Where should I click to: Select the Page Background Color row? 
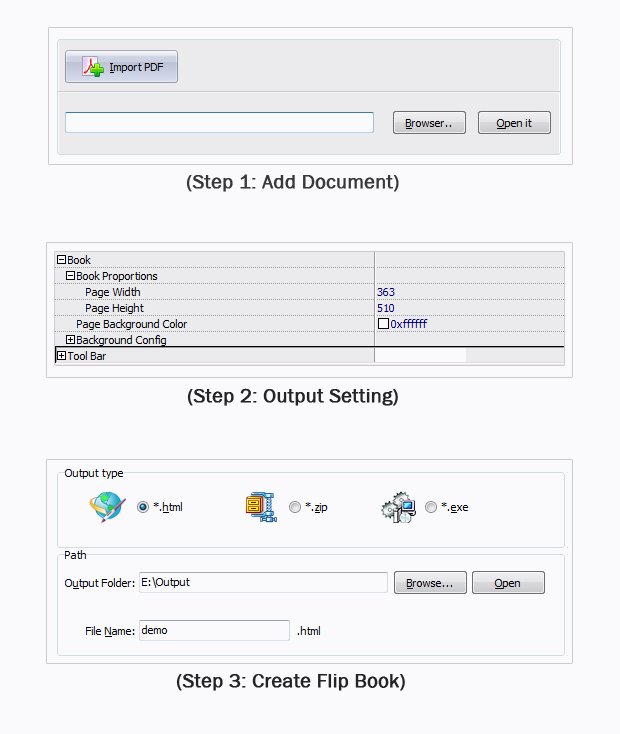(x=310, y=324)
